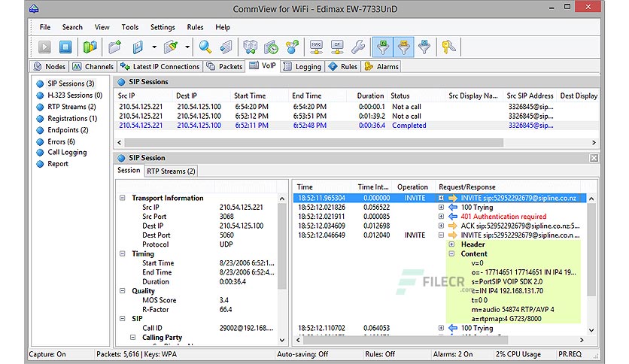Open the File menu
629x364 pixels.
pyautogui.click(x=45, y=27)
